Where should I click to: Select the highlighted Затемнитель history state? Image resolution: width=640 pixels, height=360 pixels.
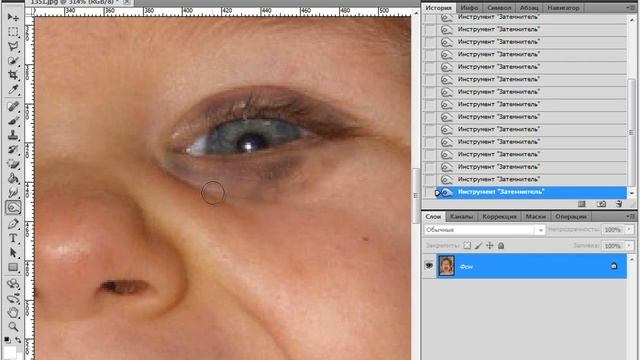(531, 192)
